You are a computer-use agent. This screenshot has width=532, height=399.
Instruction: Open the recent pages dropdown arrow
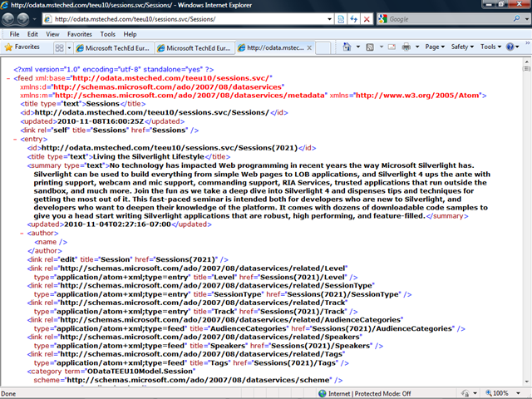34,19
